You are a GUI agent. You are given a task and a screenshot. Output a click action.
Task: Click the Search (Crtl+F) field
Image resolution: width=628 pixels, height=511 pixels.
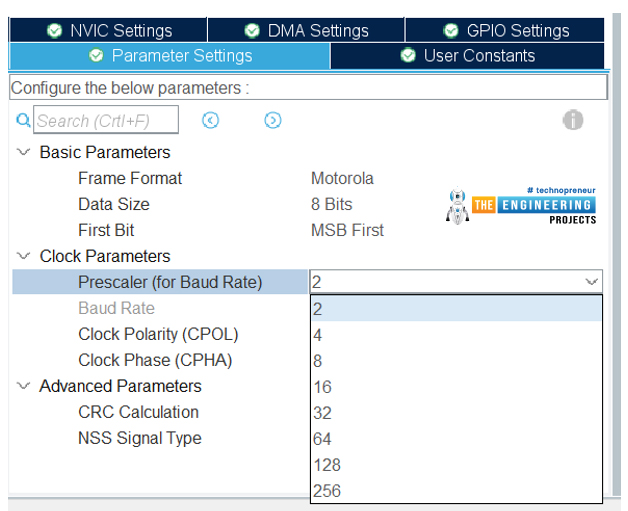(x=106, y=120)
